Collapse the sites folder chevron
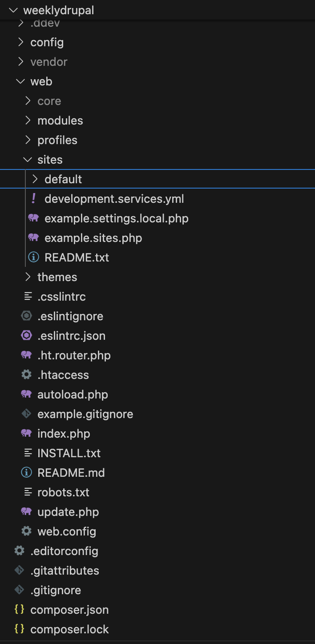 coord(28,160)
